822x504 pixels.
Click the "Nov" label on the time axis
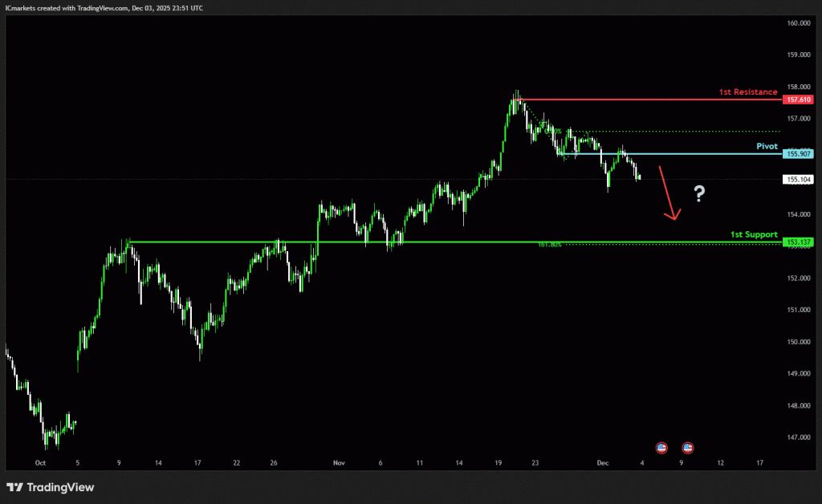[x=338, y=463]
